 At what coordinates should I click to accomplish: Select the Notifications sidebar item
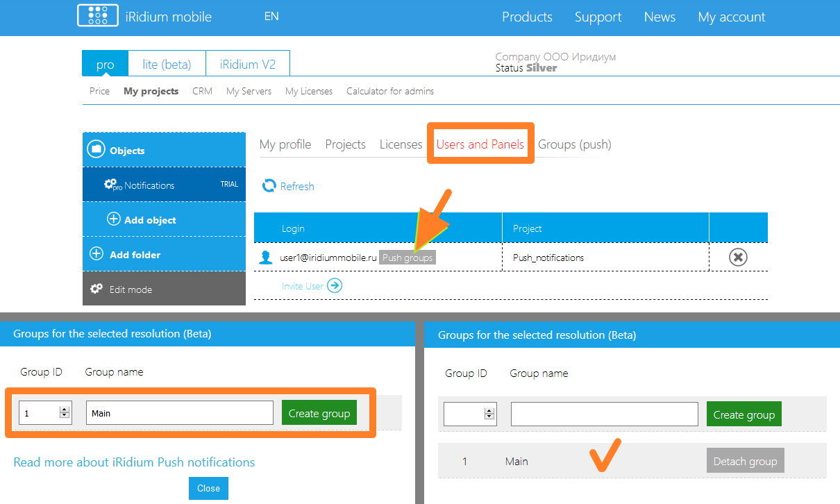click(x=164, y=185)
